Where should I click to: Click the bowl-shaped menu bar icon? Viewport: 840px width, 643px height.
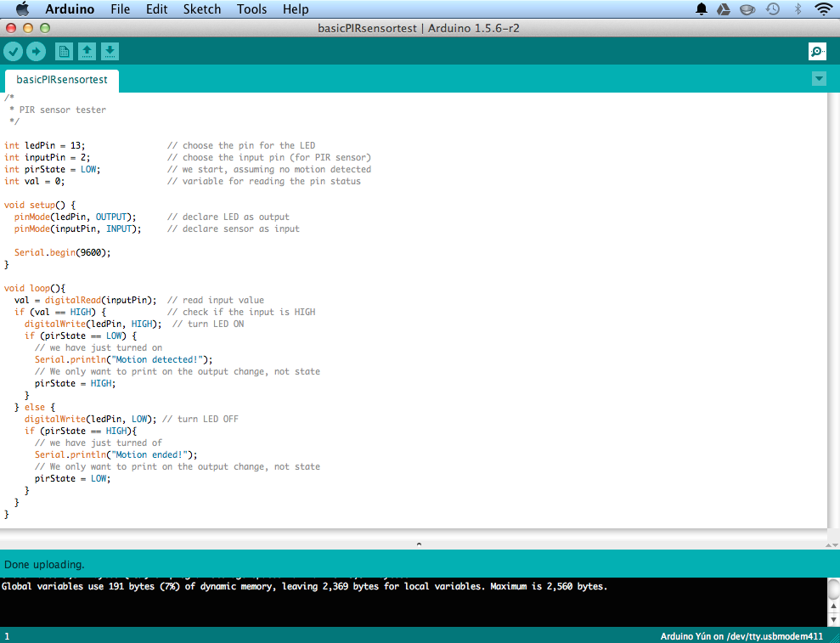747,9
